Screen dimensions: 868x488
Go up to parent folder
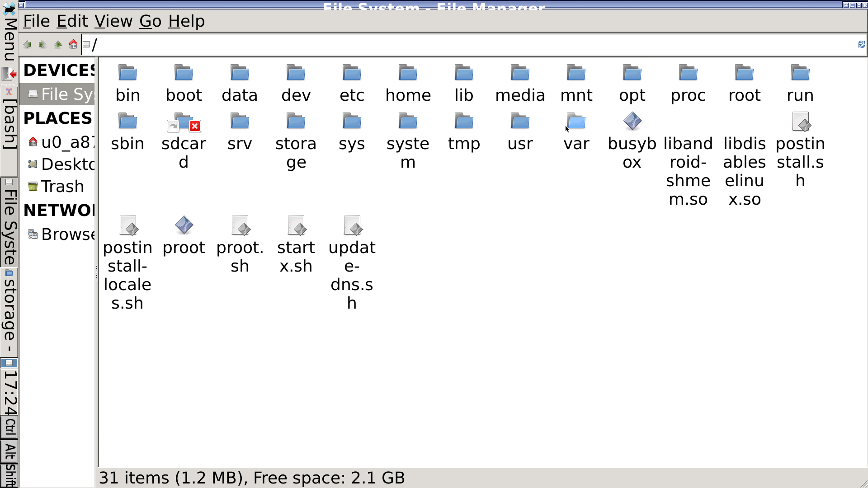pyautogui.click(x=58, y=44)
